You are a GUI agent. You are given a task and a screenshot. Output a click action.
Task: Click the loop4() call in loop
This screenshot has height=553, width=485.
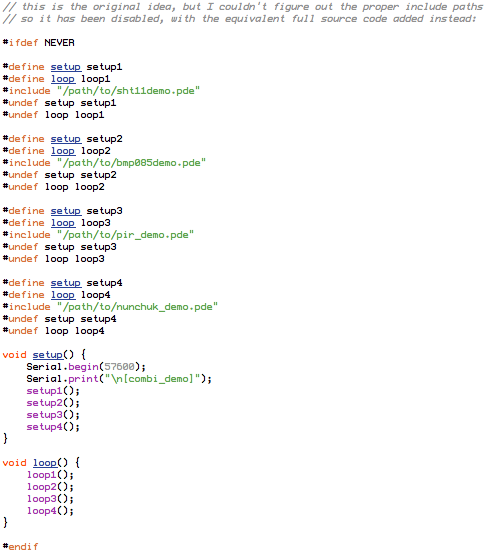[x=50, y=511]
